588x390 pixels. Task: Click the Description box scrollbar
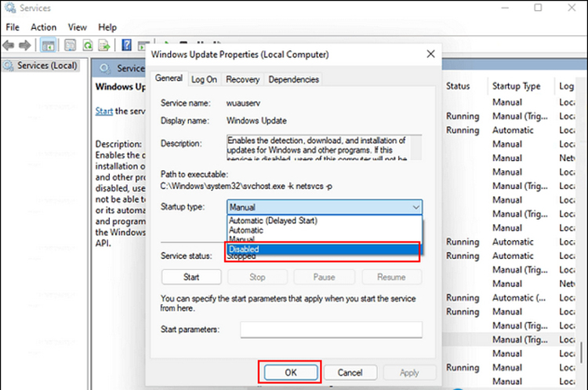(416, 148)
